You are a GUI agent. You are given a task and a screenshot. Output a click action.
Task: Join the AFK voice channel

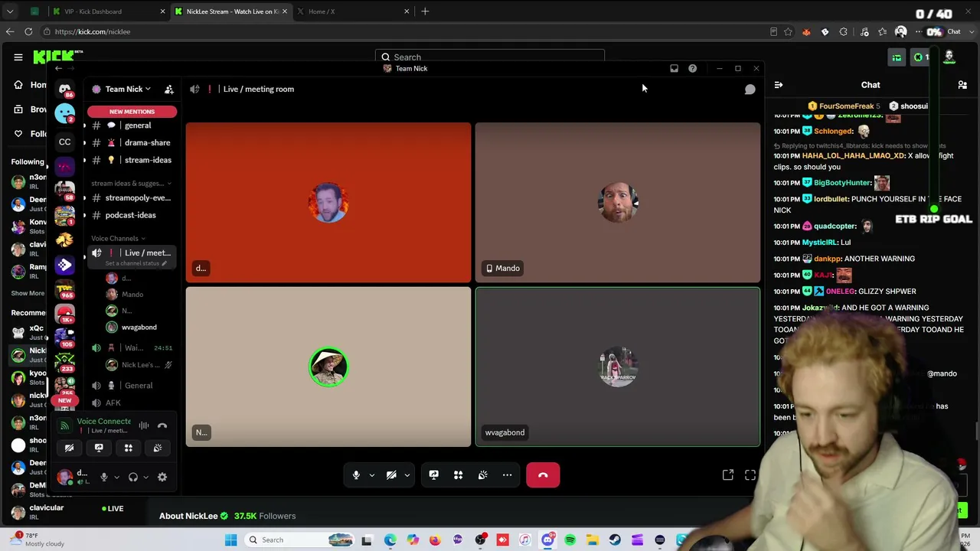[x=132, y=403]
